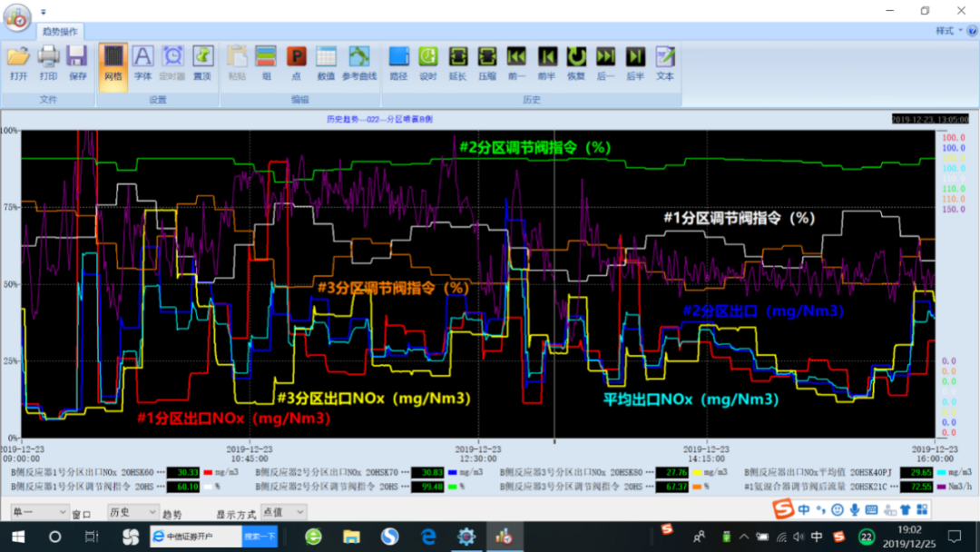The height and width of the screenshot is (552, 980).
Task: Select the 趋势操作 ribbon tab
Action: [x=62, y=31]
